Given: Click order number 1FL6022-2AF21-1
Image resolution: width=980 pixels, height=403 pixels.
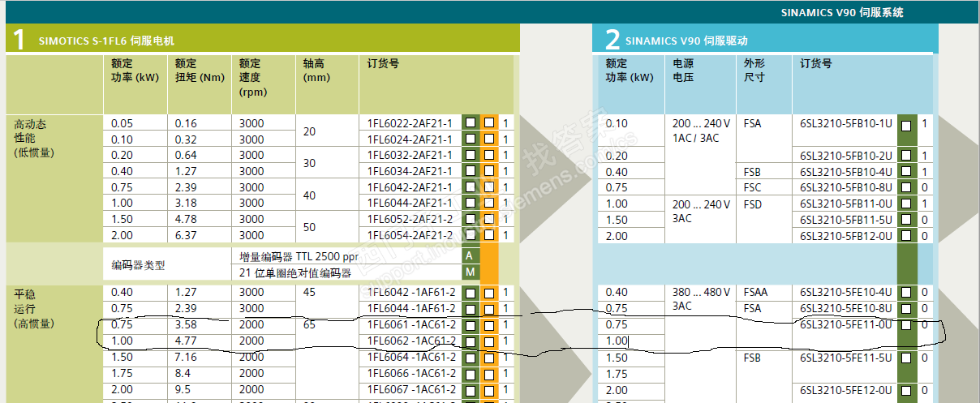Looking at the screenshot, I should coord(410,122).
